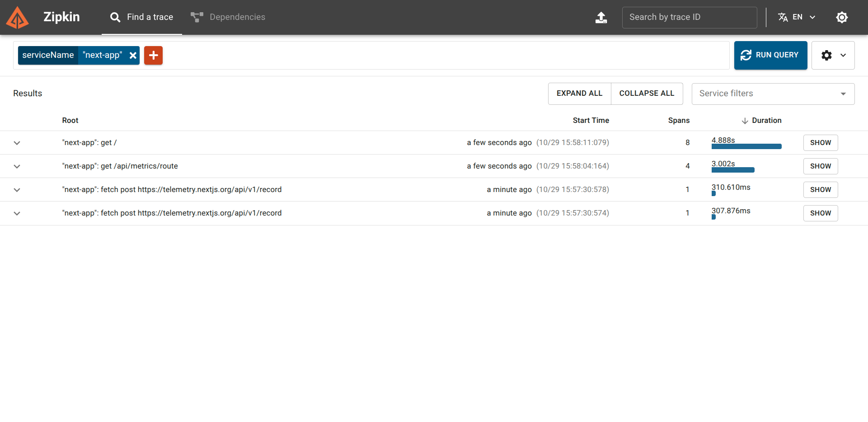Expand the "get /" trace row

[x=17, y=143]
